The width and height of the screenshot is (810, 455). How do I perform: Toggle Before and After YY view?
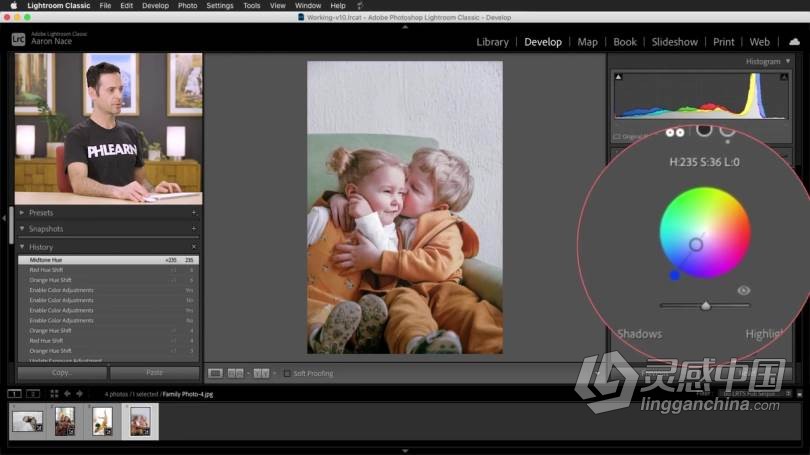tap(261, 373)
